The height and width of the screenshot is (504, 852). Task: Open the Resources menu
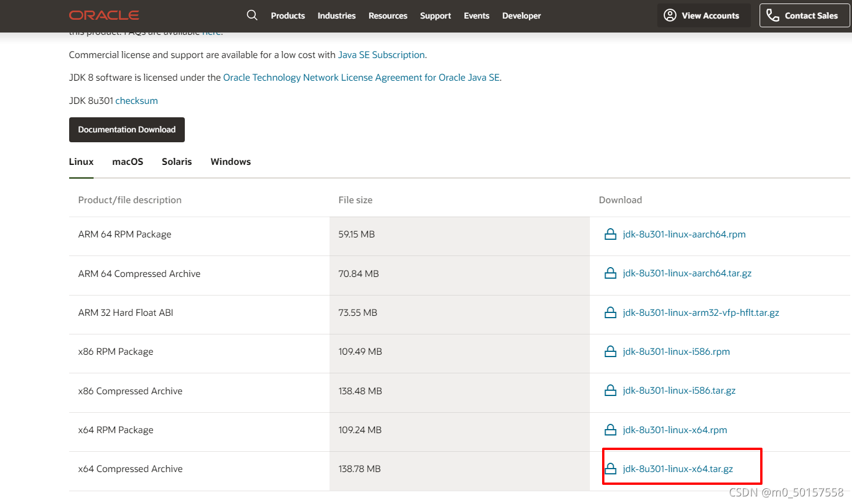coord(388,16)
